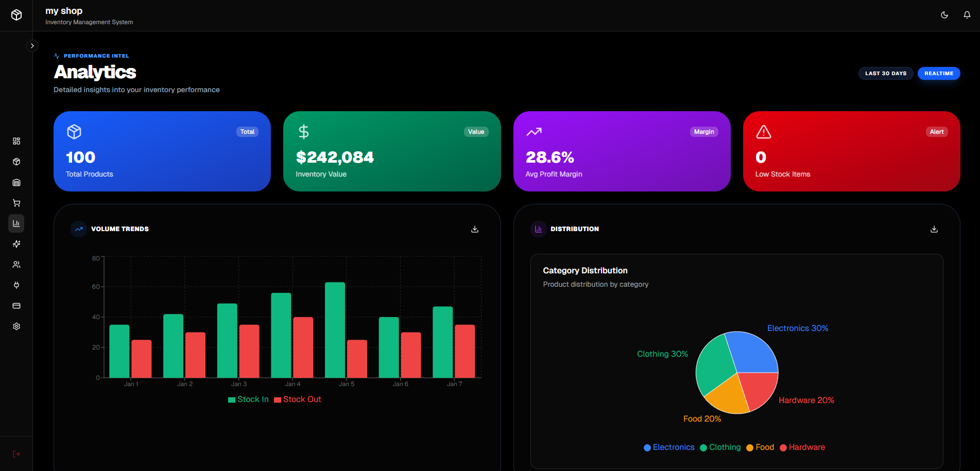Expand the collapsed sidebar with chevron arrow

click(x=32, y=45)
